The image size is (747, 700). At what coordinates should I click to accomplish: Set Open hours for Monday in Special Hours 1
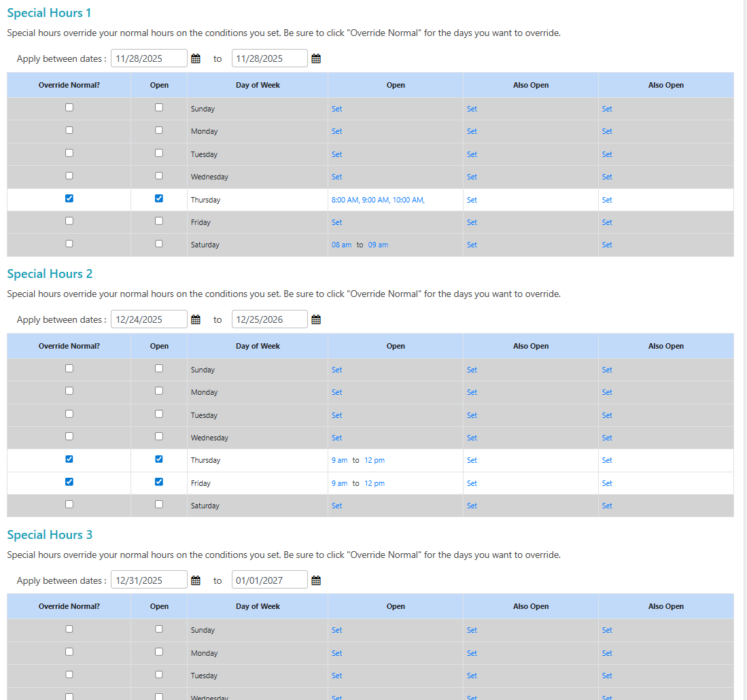coord(337,131)
